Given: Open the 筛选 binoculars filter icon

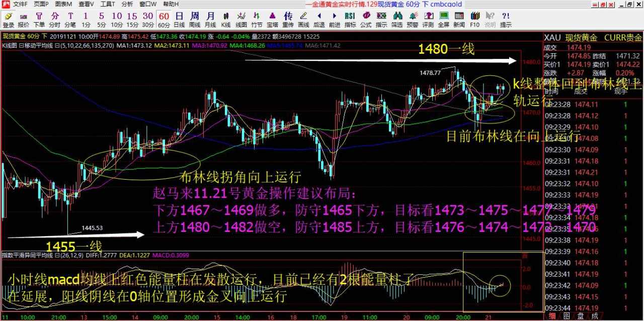Looking at the screenshot, I should [397, 20].
